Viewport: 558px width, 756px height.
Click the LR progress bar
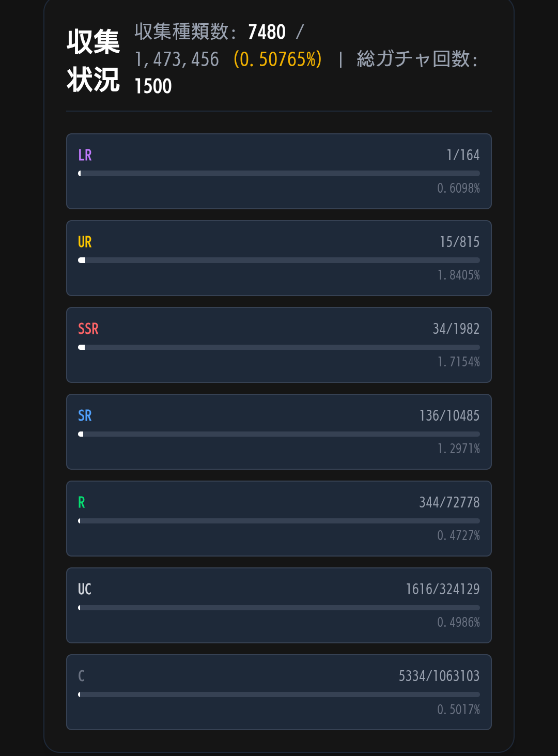point(279,174)
